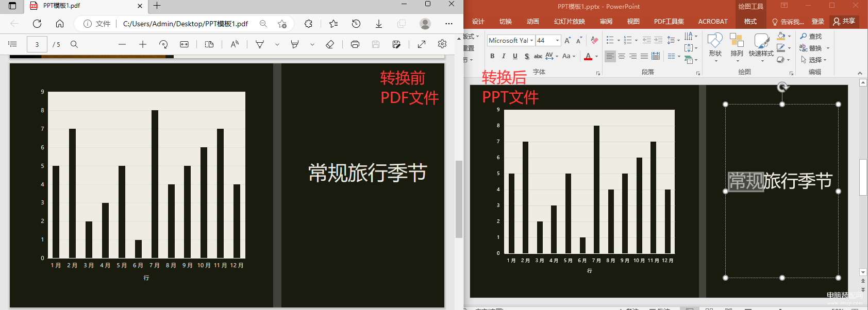Screen dimensions: 868x310
Task: Open the 排列 arrange dropdown
Action: [737, 47]
